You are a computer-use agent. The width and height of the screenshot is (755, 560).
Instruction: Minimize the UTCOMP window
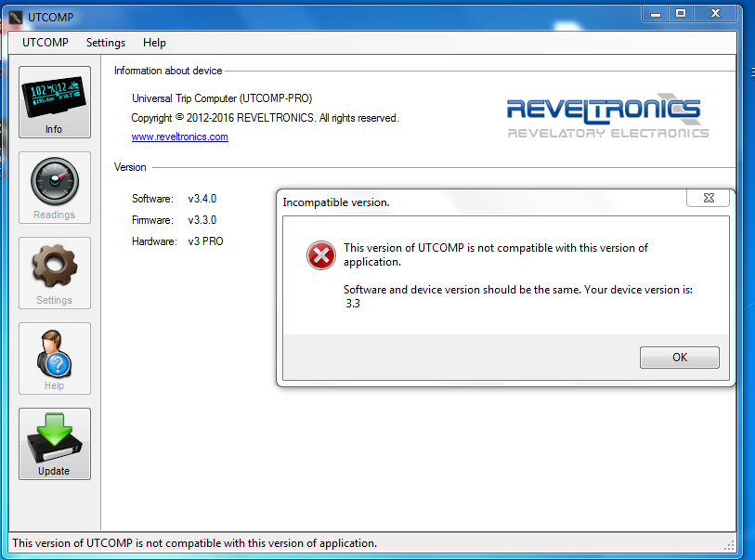tap(656, 14)
